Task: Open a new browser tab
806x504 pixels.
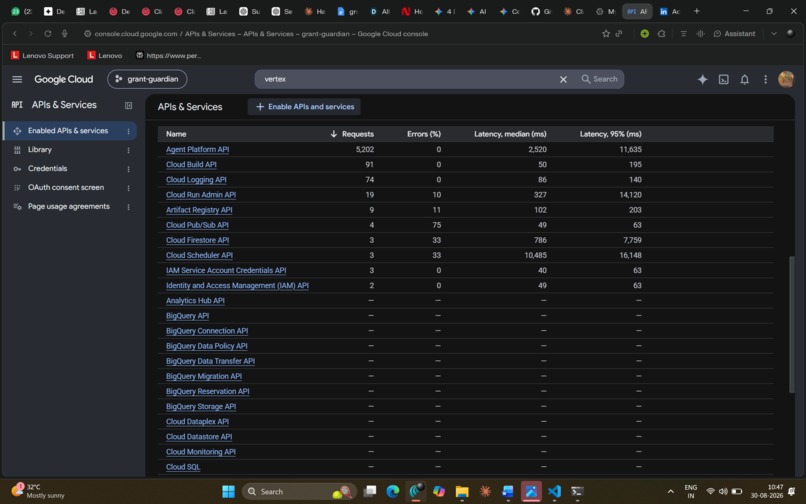Action: click(x=697, y=11)
